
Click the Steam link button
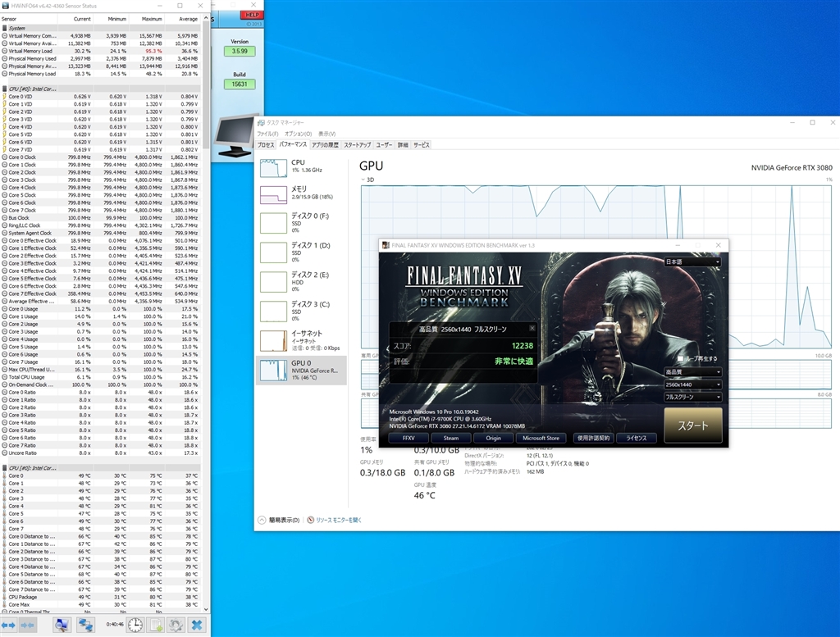tap(450, 438)
